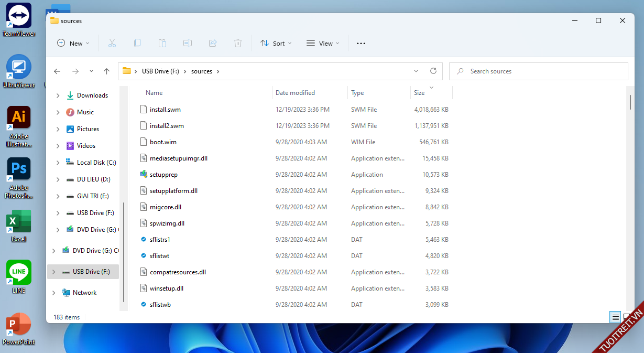The width and height of the screenshot is (644, 353).
Task: Select Downloads in the navigation pane
Action: [x=92, y=95]
